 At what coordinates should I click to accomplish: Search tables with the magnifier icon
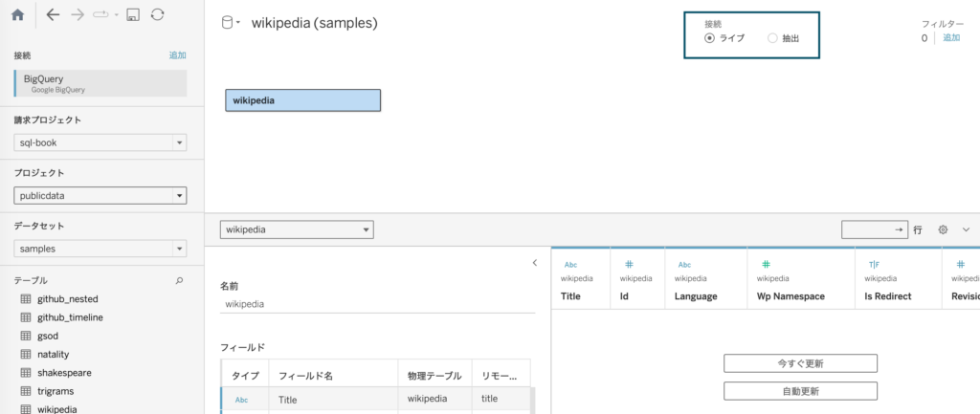tap(179, 281)
